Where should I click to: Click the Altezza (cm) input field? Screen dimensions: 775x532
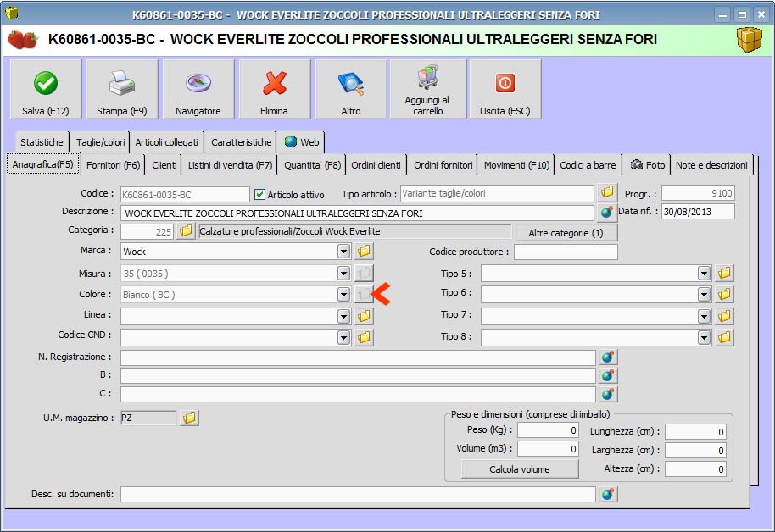695,468
